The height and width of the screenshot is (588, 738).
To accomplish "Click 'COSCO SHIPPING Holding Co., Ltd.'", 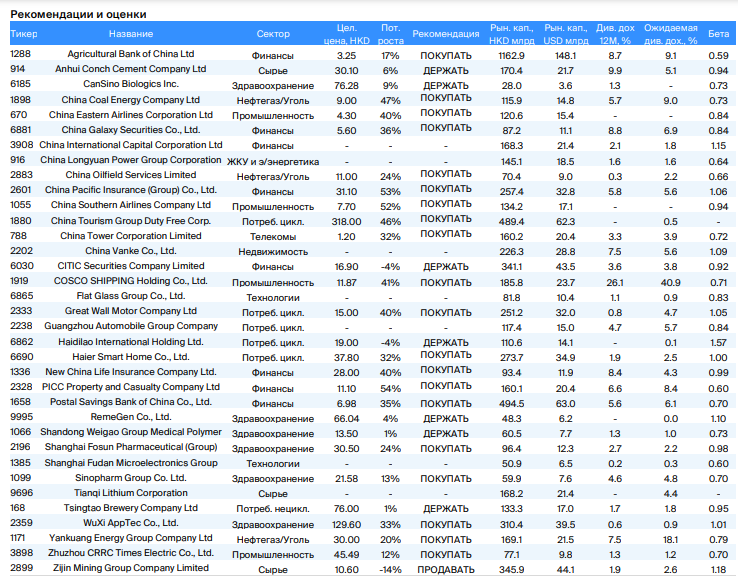I will pyautogui.click(x=131, y=282).
